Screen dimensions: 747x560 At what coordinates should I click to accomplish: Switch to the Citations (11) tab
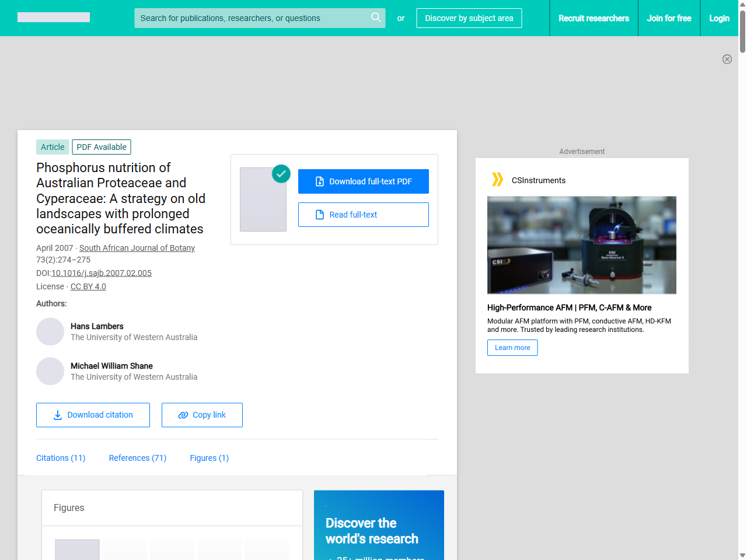[61, 458]
